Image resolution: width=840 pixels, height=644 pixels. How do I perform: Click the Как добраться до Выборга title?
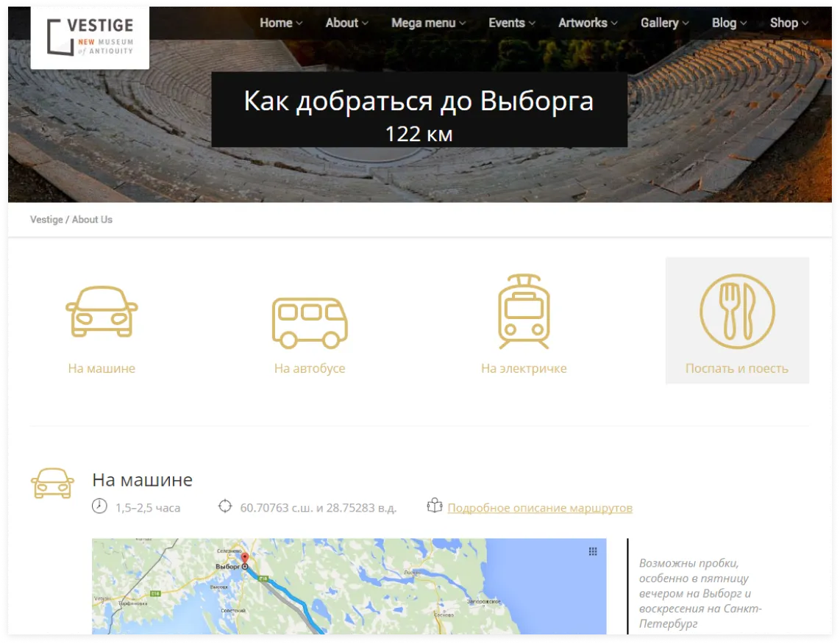419,100
